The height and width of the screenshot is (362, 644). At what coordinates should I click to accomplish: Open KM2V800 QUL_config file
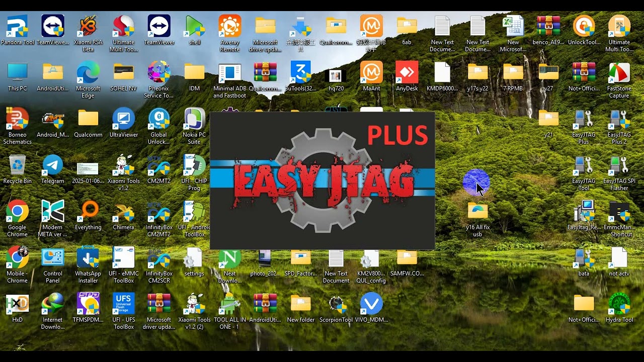(x=371, y=265)
